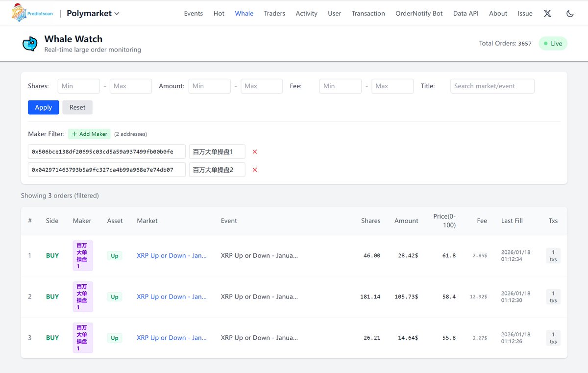This screenshot has height=373, width=588.
Task: Click the maker tag in row 1
Action: pos(83,255)
